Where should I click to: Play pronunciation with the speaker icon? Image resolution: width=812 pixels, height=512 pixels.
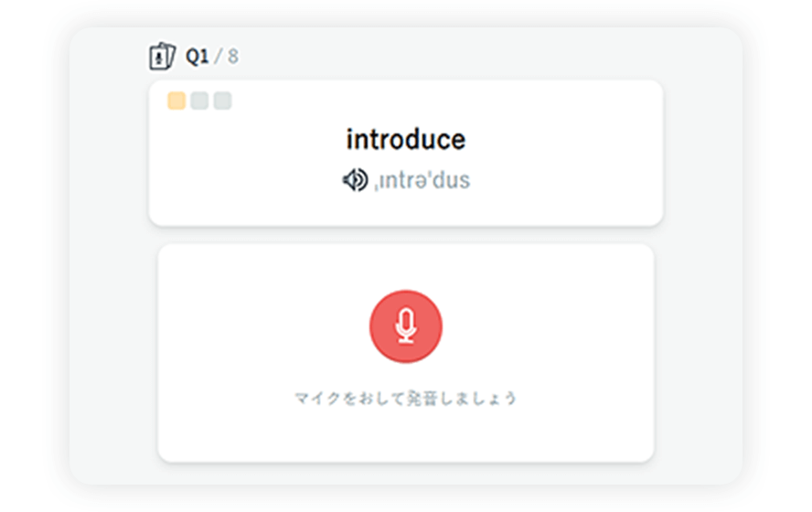point(354,180)
